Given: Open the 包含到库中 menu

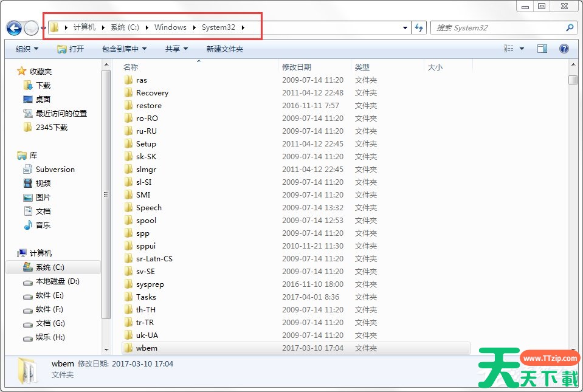Looking at the screenshot, I should (124, 49).
